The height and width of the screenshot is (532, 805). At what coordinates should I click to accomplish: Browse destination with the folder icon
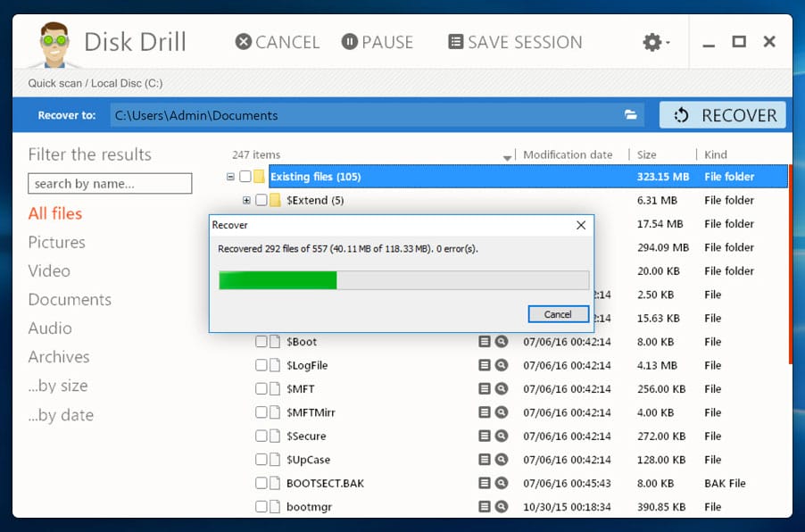coord(630,115)
